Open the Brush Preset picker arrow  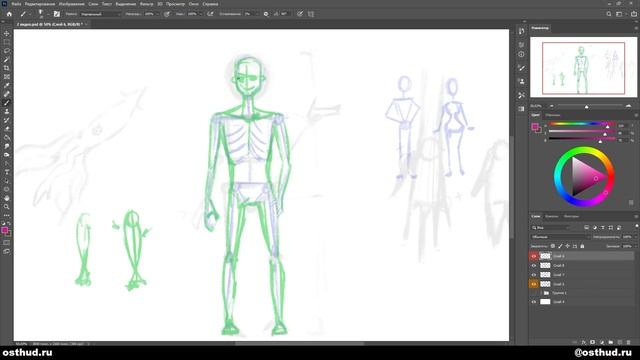pyautogui.click(x=48, y=14)
